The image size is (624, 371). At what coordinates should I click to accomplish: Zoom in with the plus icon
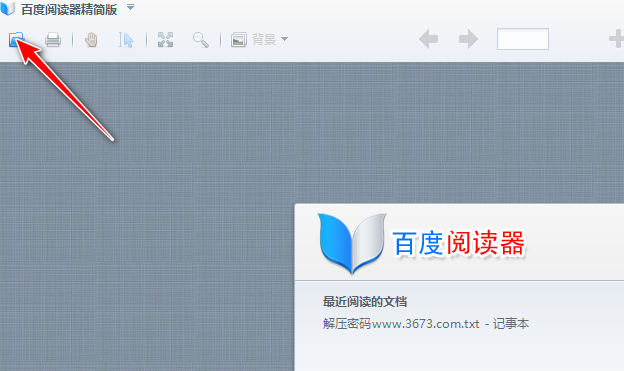[x=616, y=39]
